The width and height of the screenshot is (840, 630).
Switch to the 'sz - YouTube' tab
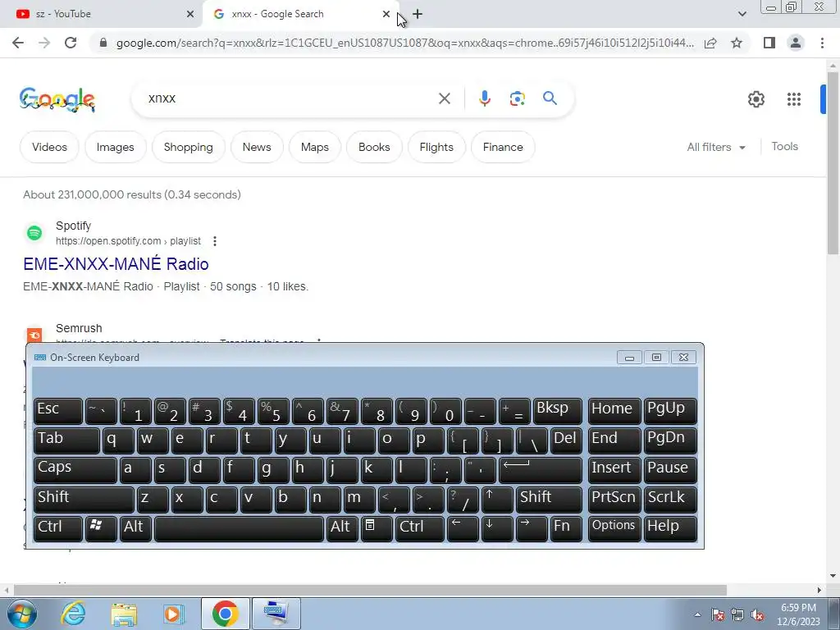click(x=102, y=14)
